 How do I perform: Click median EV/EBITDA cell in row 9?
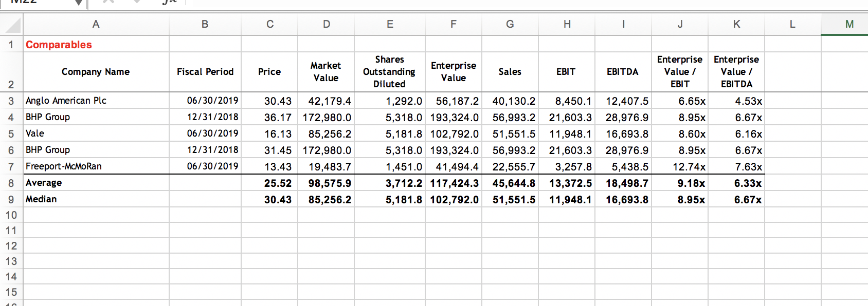click(x=736, y=199)
